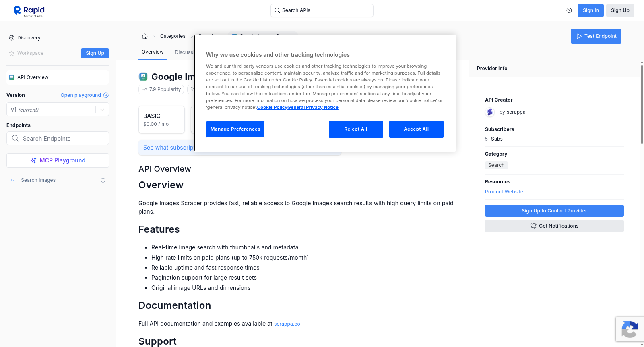Select API Overview in the sidebar

click(x=58, y=77)
